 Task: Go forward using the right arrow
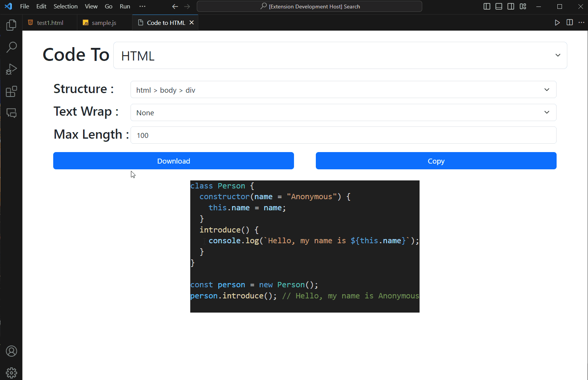pos(187,7)
